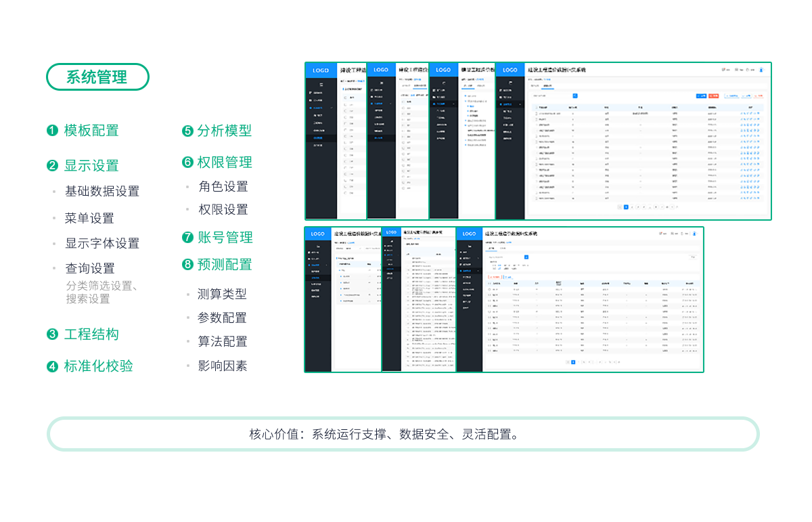Click the 影响因素 sub-item
Image resolution: width=812 pixels, height=522 pixels.
point(222,366)
